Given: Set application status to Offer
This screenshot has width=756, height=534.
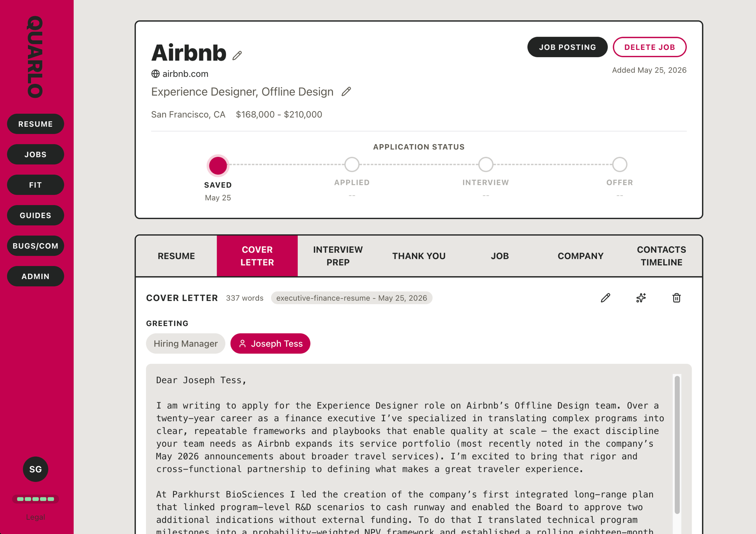Looking at the screenshot, I should tap(620, 165).
